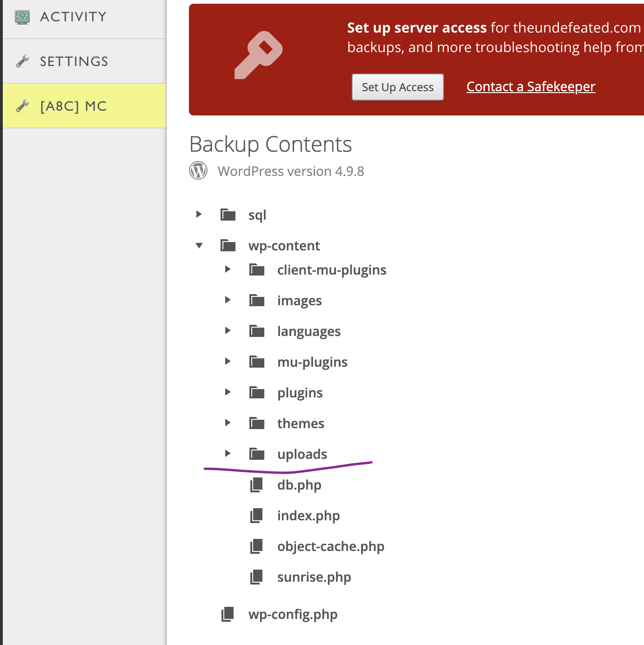Expand the uploads folder arrow
Screen dimensions: 644x645
pyautogui.click(x=228, y=453)
